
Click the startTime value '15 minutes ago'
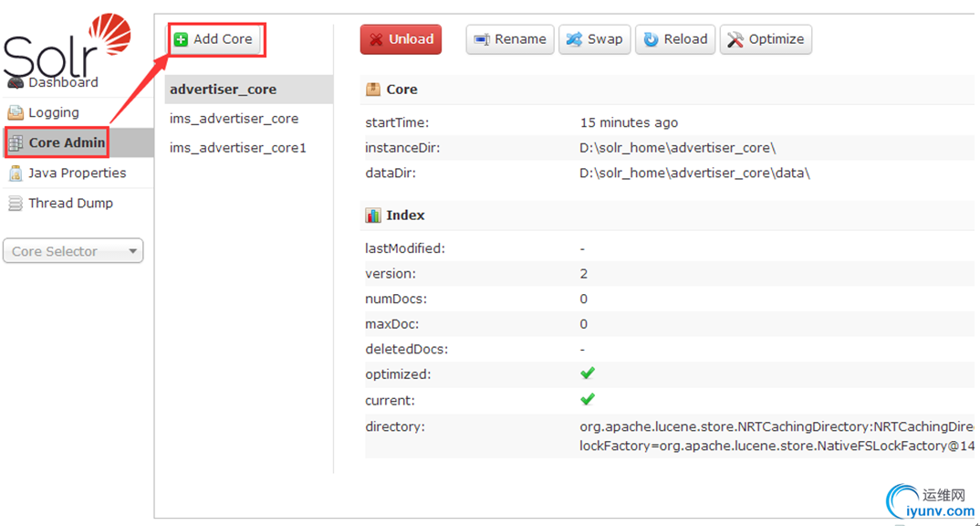[629, 122]
